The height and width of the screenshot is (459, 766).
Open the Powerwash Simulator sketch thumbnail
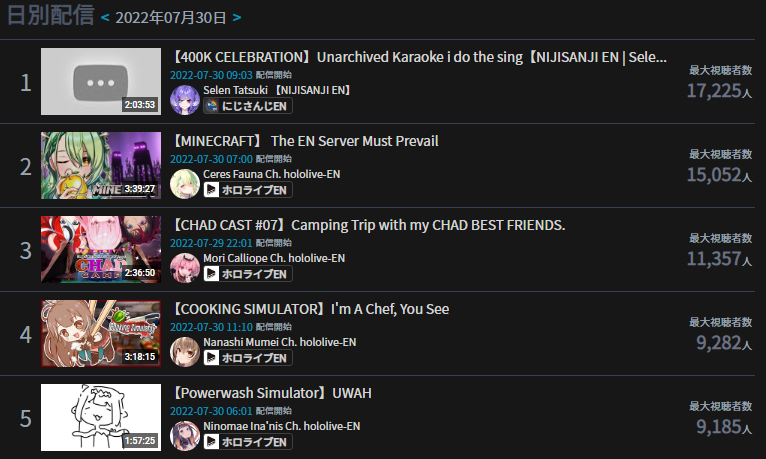tap(101, 417)
